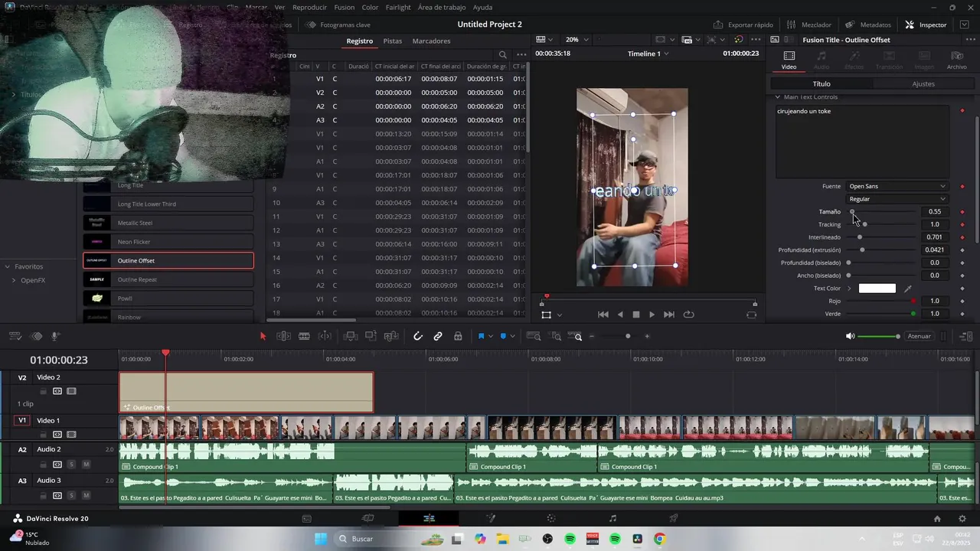Select the Registro tab
This screenshot has height=551, width=980.
click(x=360, y=41)
